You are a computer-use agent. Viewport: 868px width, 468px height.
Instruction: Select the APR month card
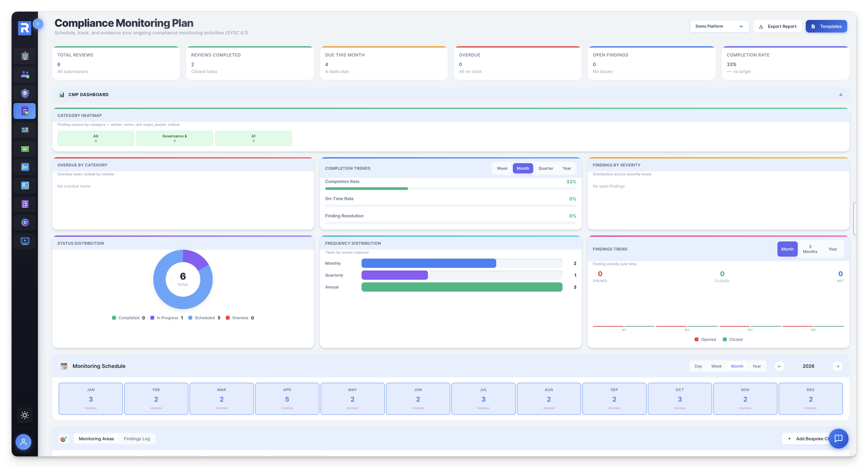point(287,399)
